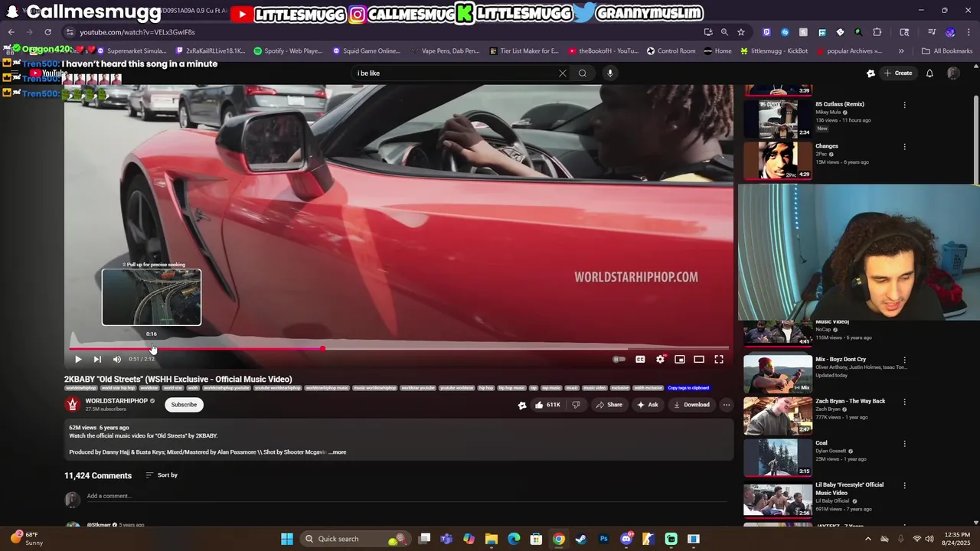Open options for Lil Baby Freestyle video
This screenshot has width=980, height=551.
[904, 485]
